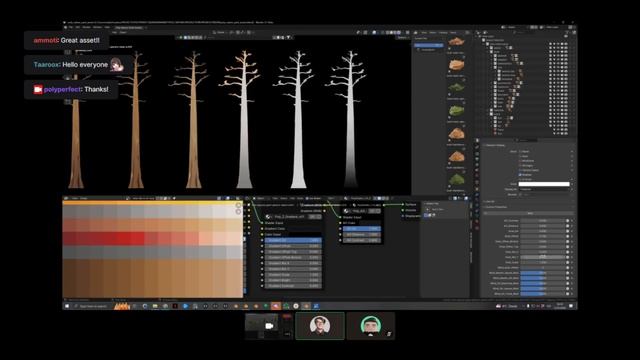Viewport: 640px width, 360px height.
Task: Click Taaroox's Hello everyone chat message
Action: tap(78, 65)
